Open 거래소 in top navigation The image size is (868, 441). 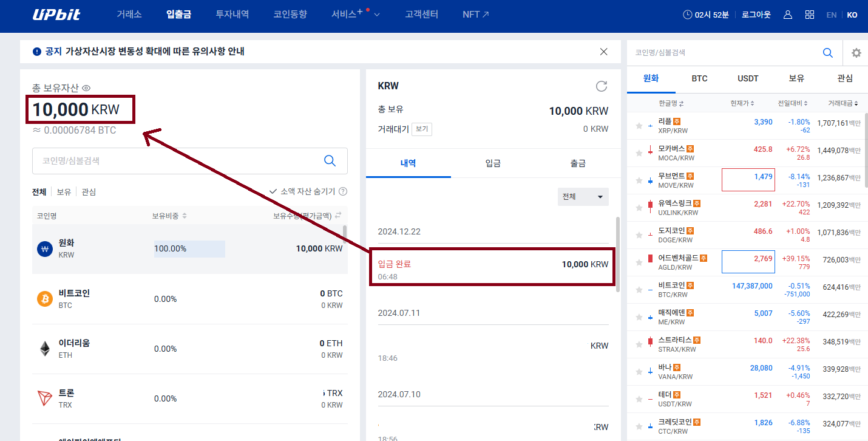129,15
